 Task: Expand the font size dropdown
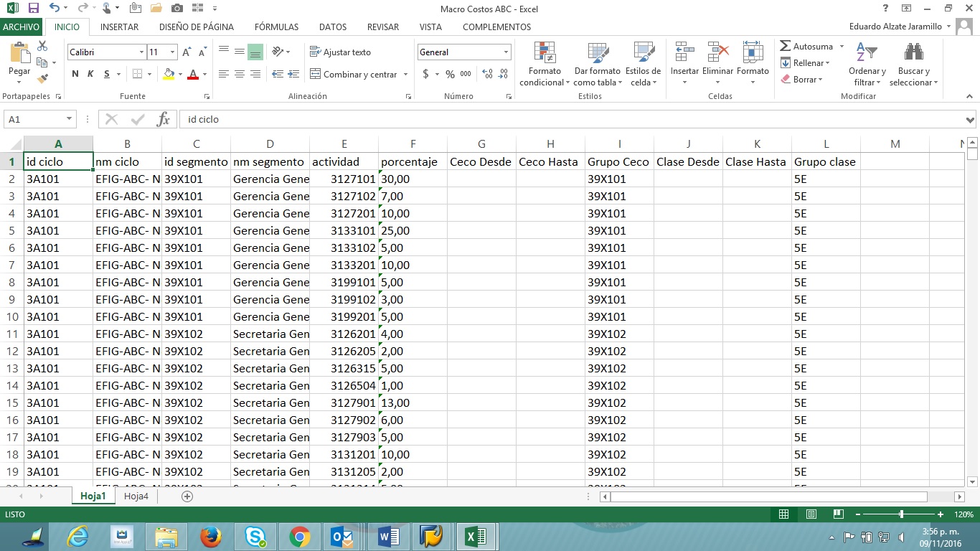click(x=171, y=52)
